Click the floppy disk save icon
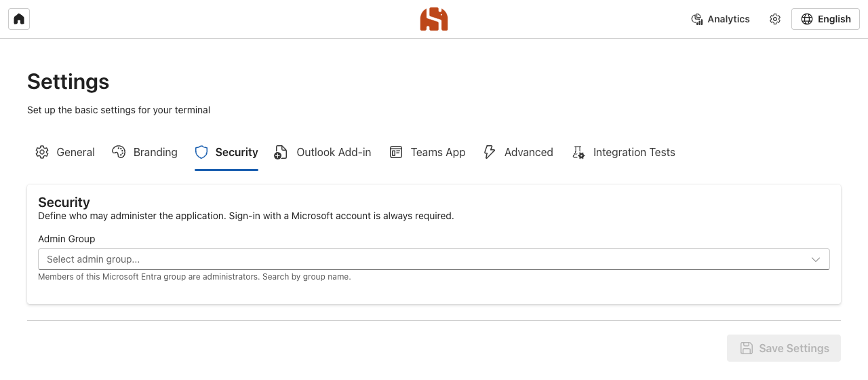This screenshot has width=868, height=380. point(746,348)
